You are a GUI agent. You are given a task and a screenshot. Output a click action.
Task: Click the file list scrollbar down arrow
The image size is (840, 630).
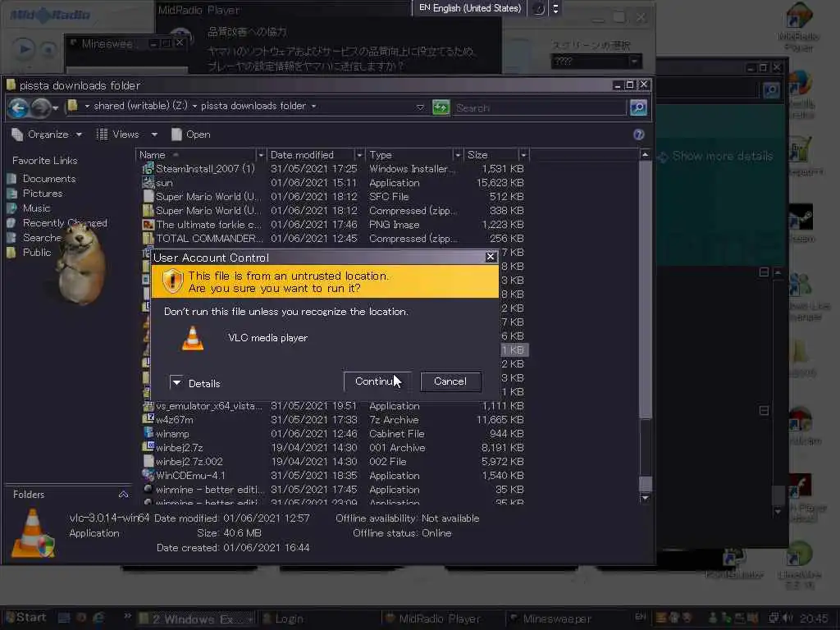point(646,498)
